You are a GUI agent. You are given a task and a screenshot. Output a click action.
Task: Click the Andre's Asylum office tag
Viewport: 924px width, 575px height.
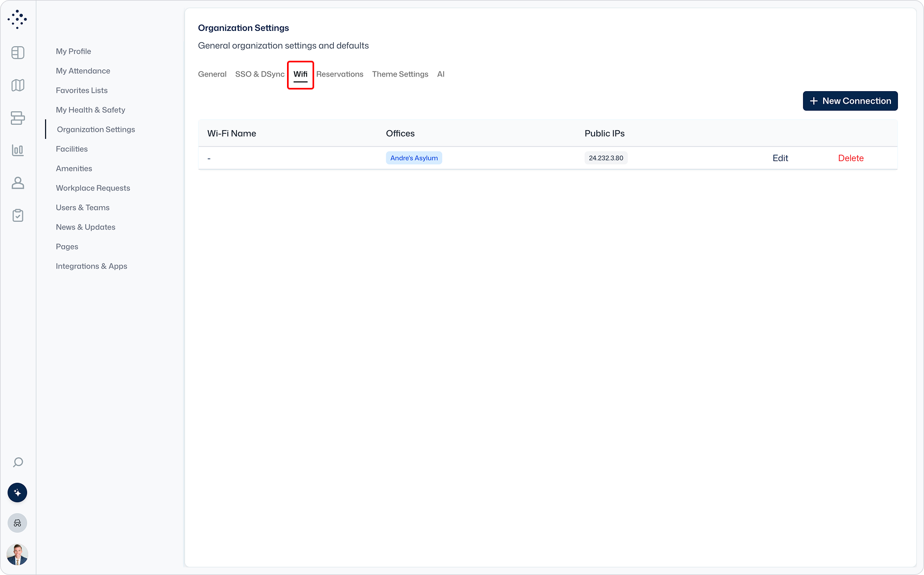[x=414, y=158]
